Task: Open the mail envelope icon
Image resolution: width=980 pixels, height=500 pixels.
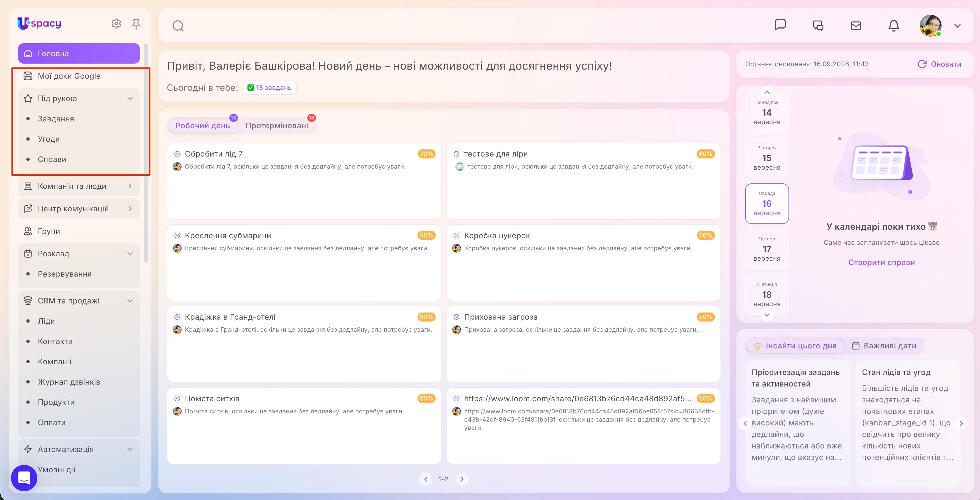Action: [x=856, y=25]
